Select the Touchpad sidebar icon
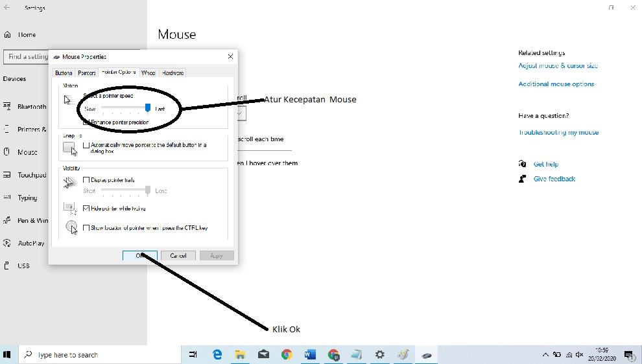642x364 pixels. tap(7, 175)
